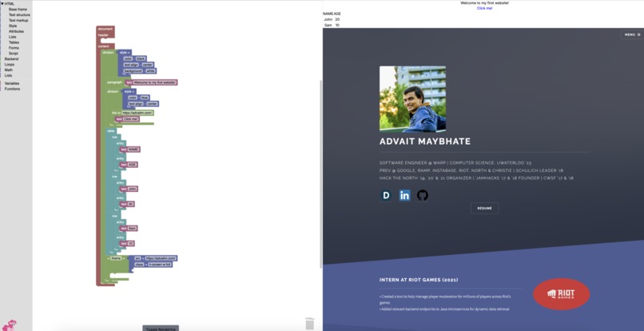The height and width of the screenshot is (331, 644).
Task: Edit the src attribute URL value
Action: tap(161, 258)
